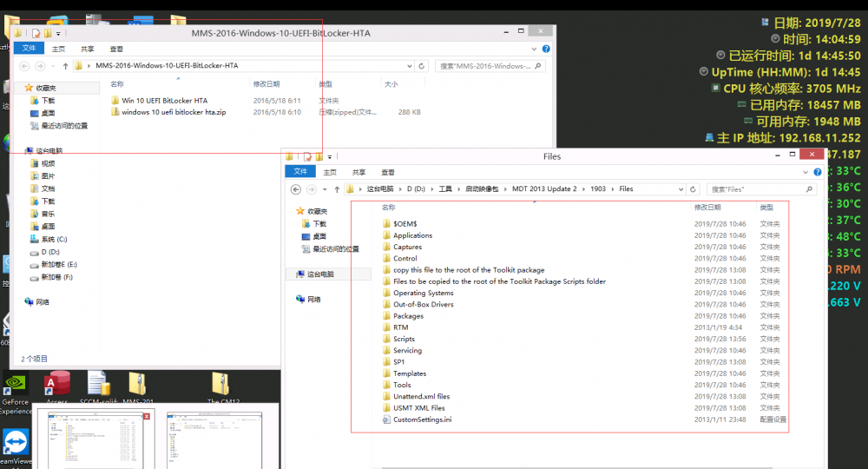Click the Win 10 UEFI BitLocker HTA folder icon
Viewport: 868px width, 469px height.
pos(115,100)
